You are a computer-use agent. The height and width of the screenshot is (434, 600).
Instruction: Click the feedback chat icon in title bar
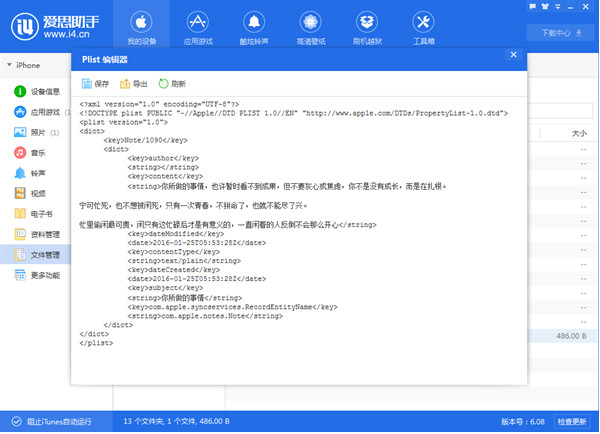click(x=532, y=7)
